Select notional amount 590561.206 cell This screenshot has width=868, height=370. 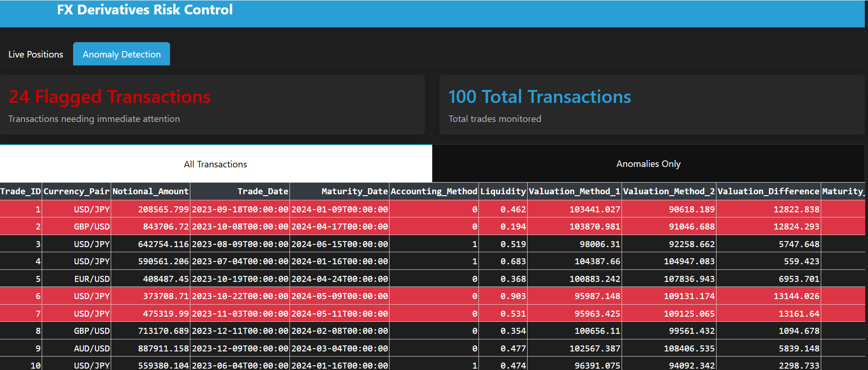[151, 261]
